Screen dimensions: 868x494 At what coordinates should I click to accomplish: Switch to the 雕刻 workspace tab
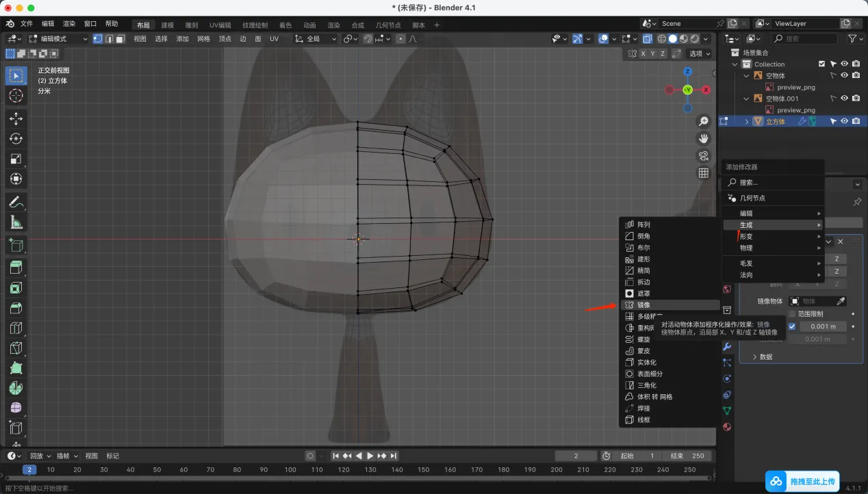[x=191, y=25]
